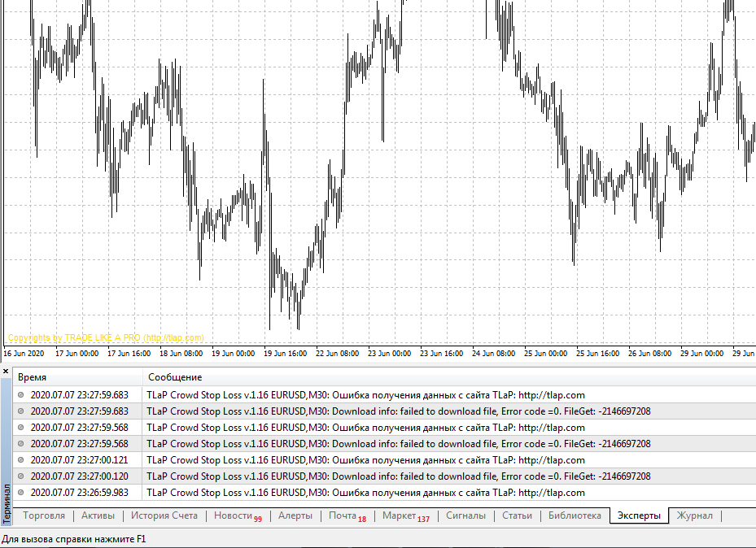The width and height of the screenshot is (756, 548).
Task: Sort log by the Время column header
Action: tap(78, 377)
